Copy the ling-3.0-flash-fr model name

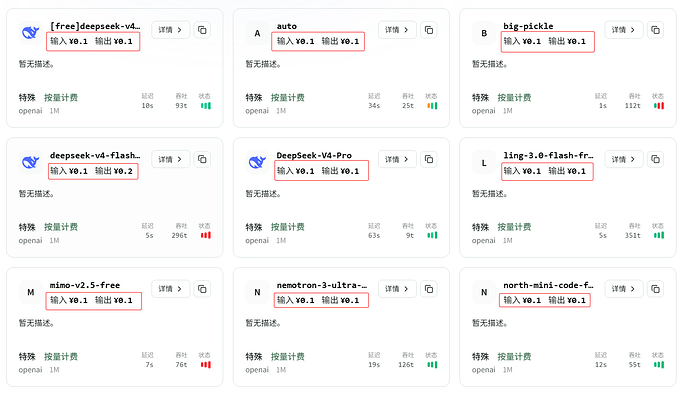point(655,159)
